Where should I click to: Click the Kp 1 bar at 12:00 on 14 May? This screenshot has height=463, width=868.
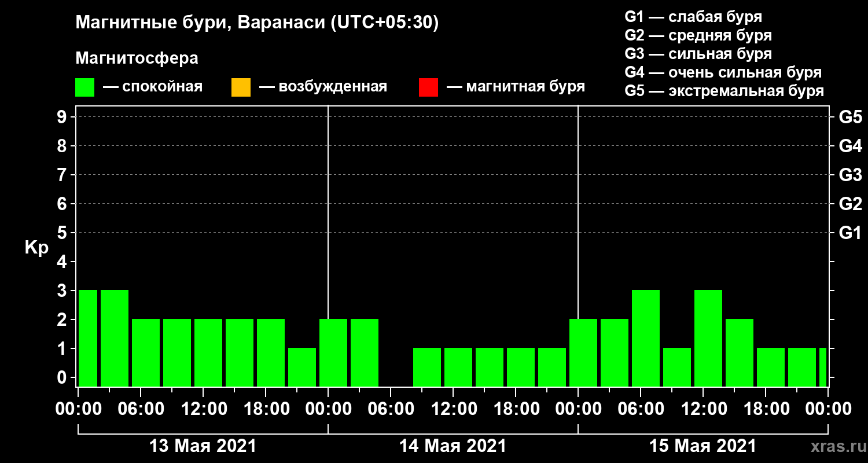click(458, 367)
